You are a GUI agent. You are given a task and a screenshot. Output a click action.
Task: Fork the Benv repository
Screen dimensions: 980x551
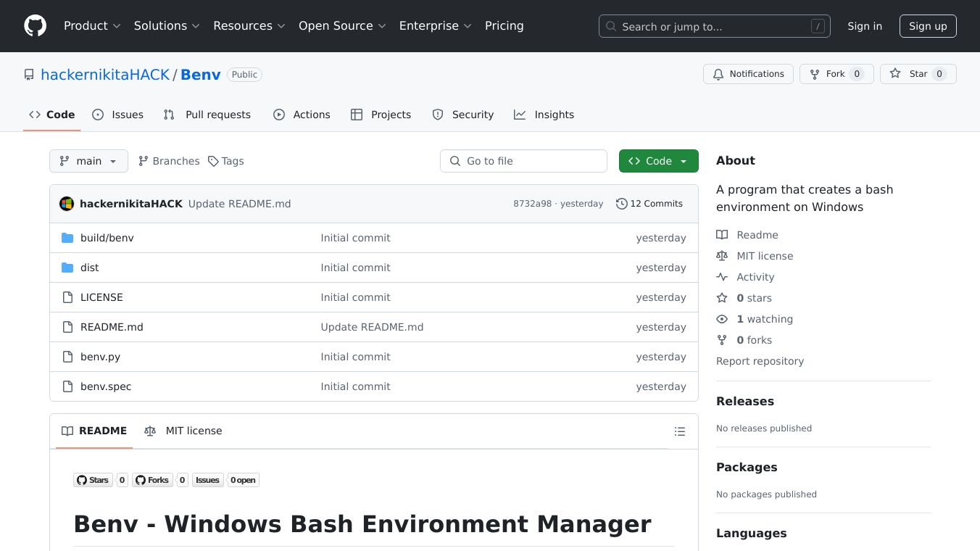(836, 74)
